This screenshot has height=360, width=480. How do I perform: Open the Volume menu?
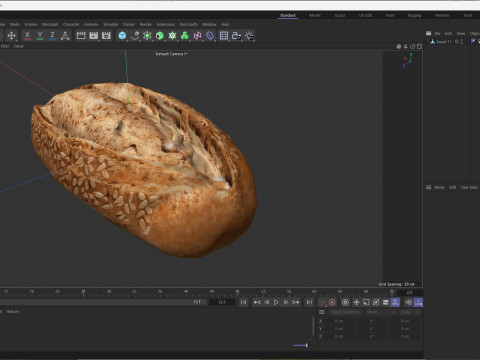30,24
